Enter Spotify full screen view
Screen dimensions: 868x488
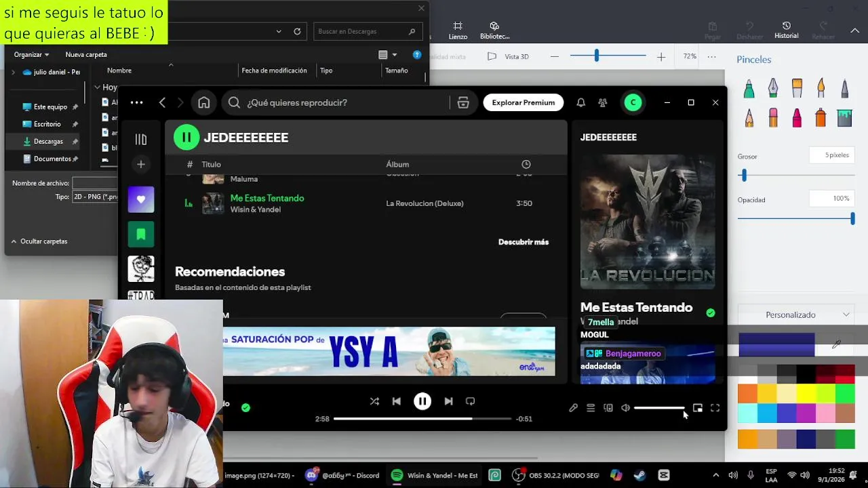tap(715, 408)
